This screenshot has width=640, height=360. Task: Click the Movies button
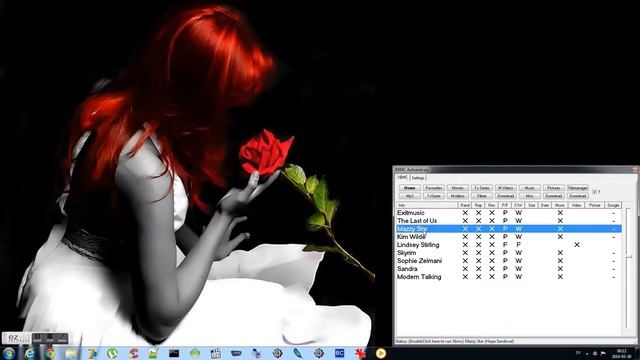[458, 188]
